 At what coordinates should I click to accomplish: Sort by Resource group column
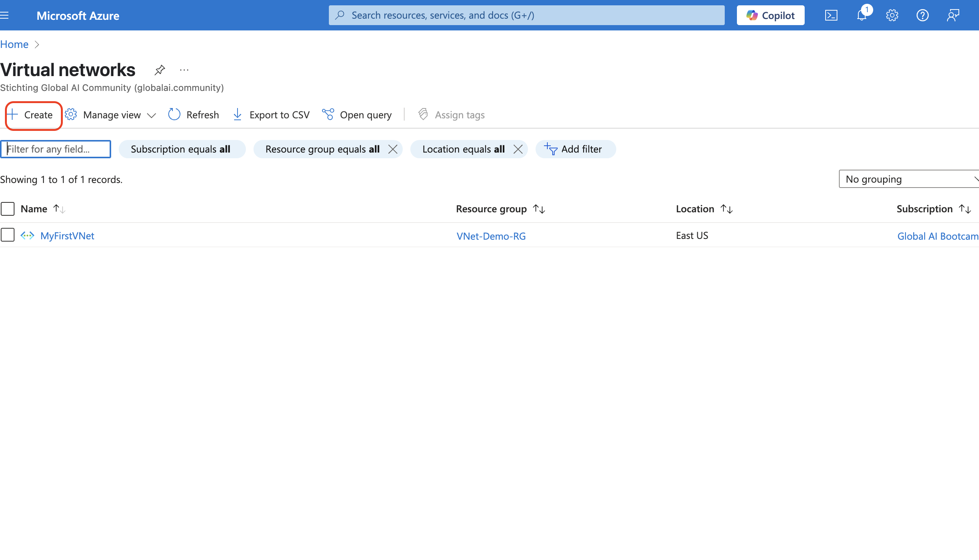(x=501, y=209)
